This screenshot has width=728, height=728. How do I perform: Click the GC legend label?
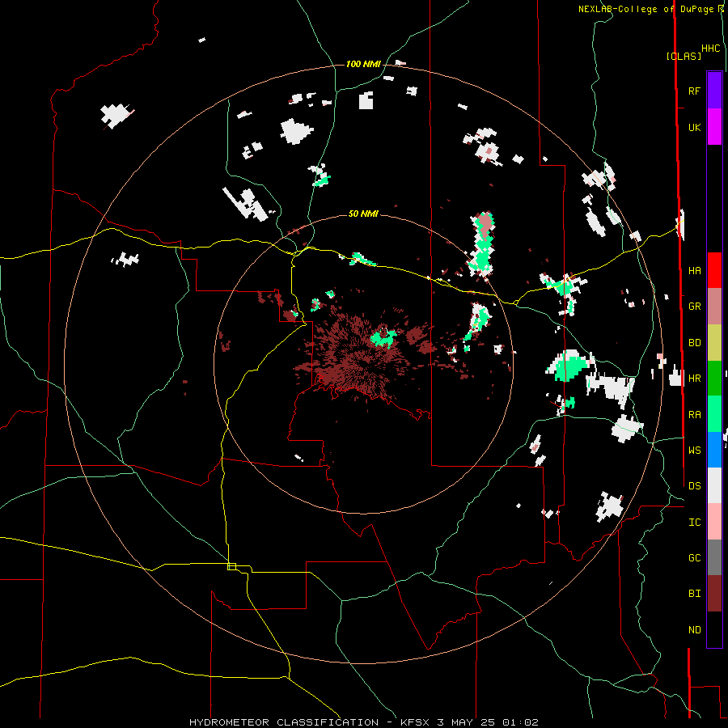[694, 557]
